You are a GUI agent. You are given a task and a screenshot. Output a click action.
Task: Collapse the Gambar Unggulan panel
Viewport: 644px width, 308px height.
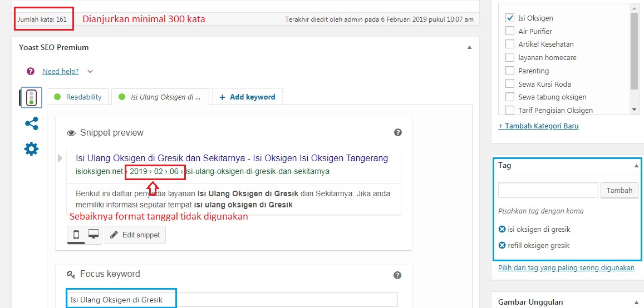point(636,302)
